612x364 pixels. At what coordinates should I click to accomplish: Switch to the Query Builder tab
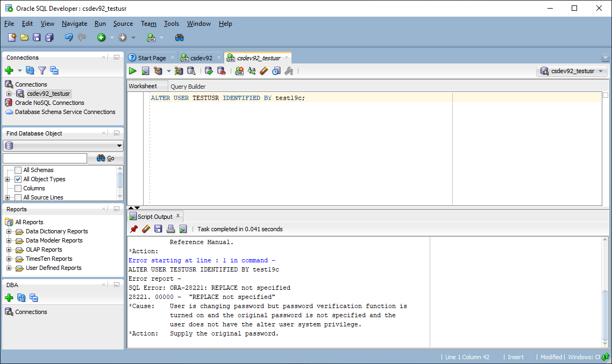[188, 87]
